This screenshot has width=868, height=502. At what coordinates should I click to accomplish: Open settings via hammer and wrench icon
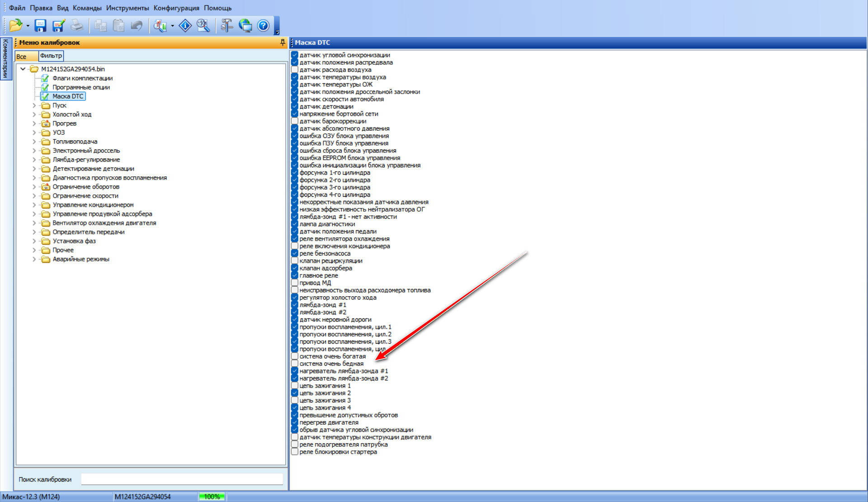point(227,25)
